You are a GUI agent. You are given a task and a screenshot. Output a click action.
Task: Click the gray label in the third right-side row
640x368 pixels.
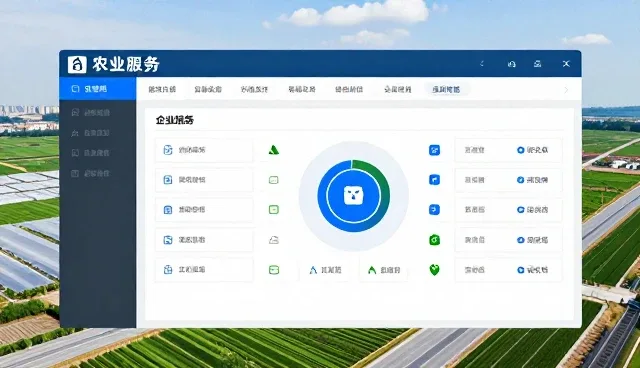[474, 210]
